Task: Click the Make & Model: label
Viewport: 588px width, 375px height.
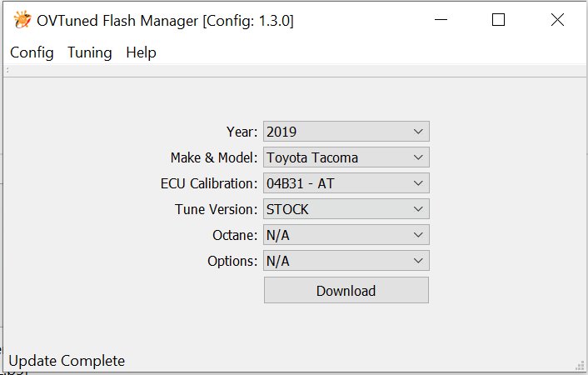Action: click(x=214, y=157)
